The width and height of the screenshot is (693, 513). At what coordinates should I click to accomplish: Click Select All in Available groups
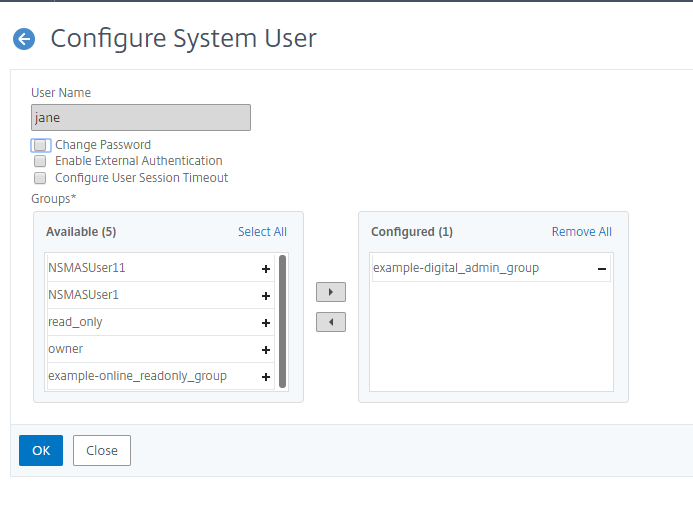pos(262,232)
